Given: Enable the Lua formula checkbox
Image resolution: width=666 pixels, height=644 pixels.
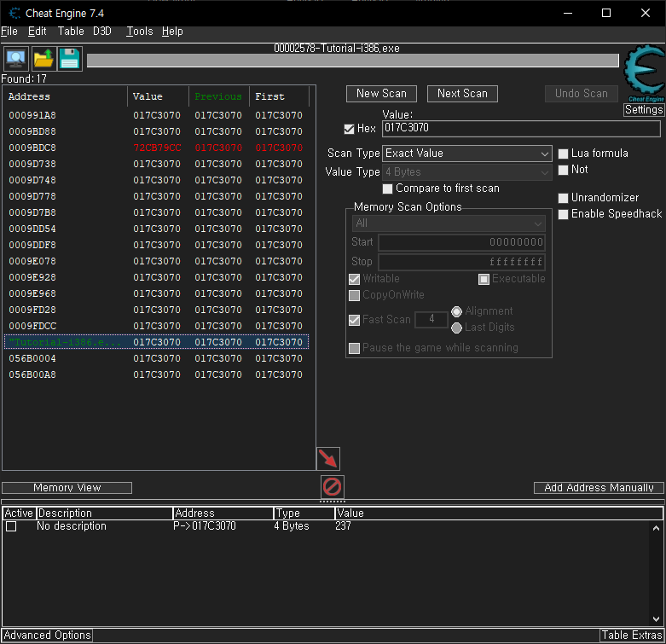Looking at the screenshot, I should coord(563,154).
